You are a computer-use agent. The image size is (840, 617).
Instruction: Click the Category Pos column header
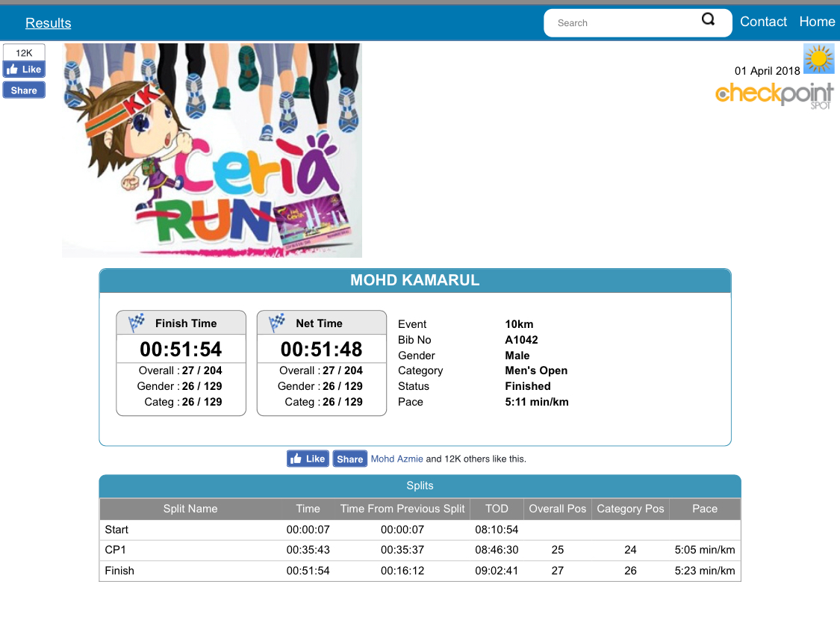[x=630, y=509]
